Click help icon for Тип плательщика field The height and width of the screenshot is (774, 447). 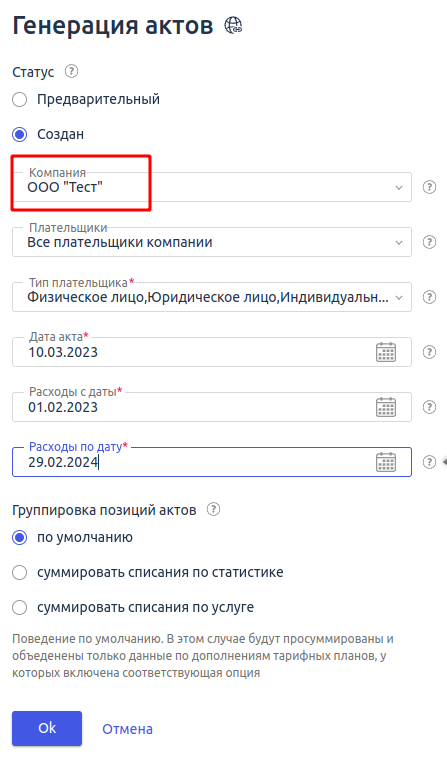click(429, 297)
